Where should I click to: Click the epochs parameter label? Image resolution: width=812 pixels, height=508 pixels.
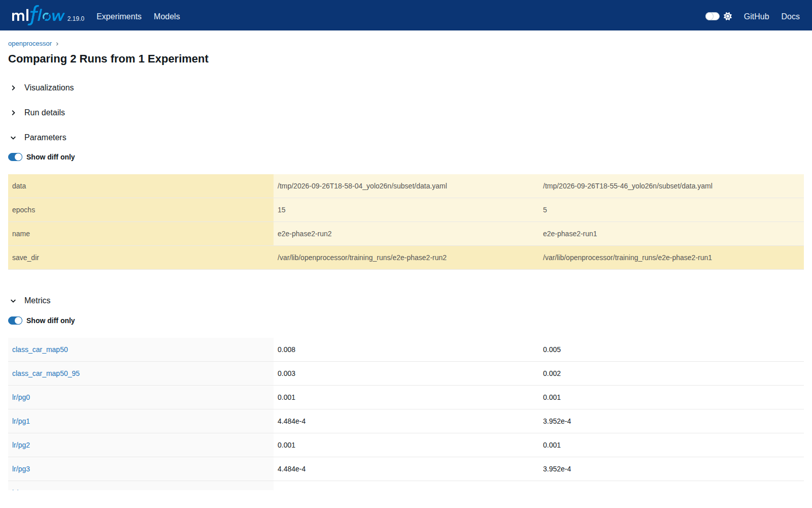pos(24,210)
